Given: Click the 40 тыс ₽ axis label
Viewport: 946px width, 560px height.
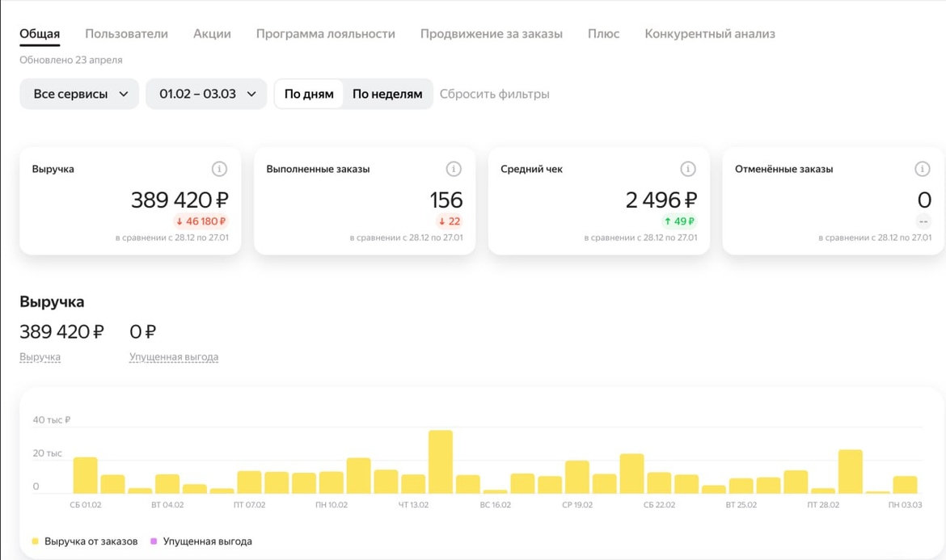Looking at the screenshot, I should coord(51,419).
